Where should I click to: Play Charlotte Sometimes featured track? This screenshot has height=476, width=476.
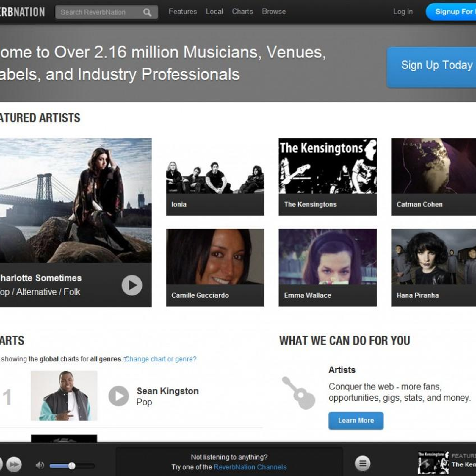click(132, 285)
